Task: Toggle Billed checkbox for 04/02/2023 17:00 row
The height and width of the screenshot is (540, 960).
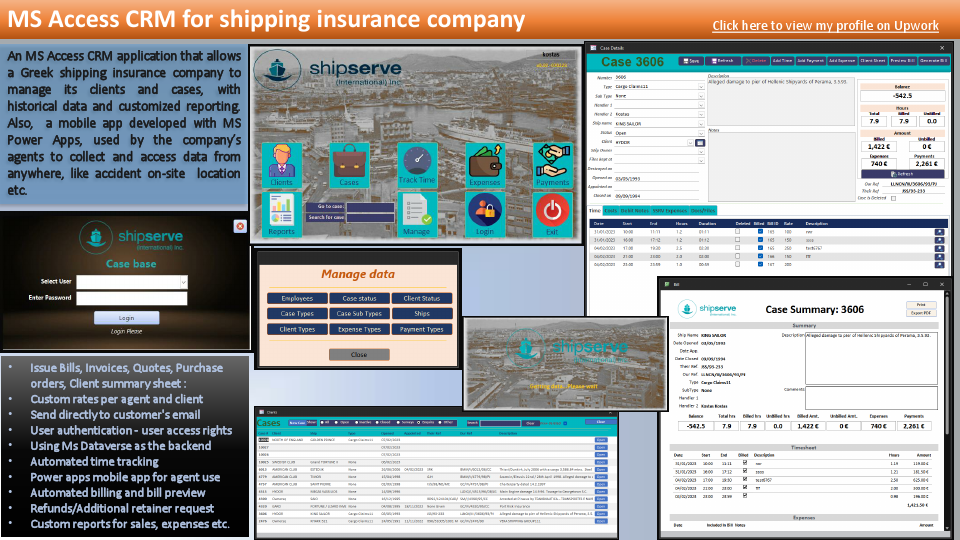Action: [760, 248]
